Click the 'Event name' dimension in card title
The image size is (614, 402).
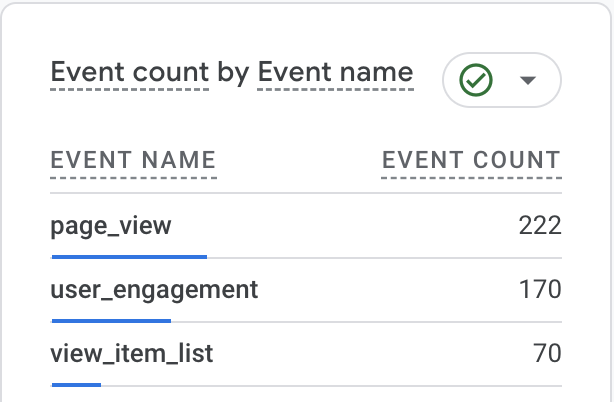click(336, 72)
